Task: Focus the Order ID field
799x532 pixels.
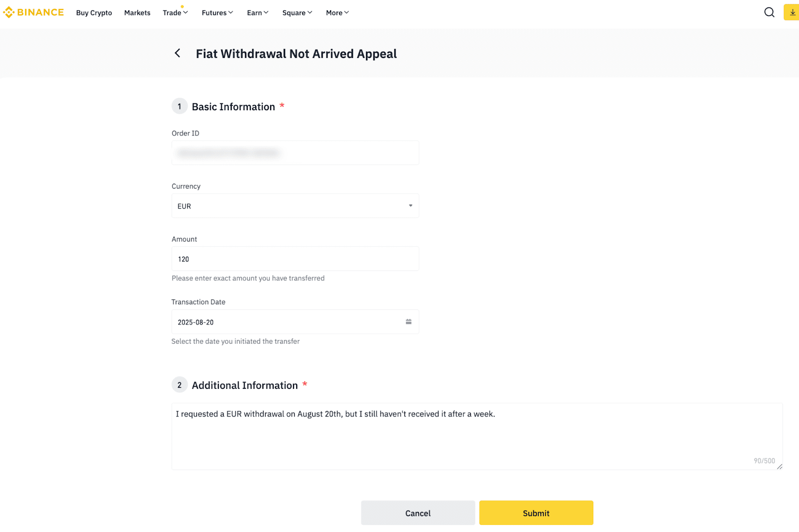Action: click(295, 153)
